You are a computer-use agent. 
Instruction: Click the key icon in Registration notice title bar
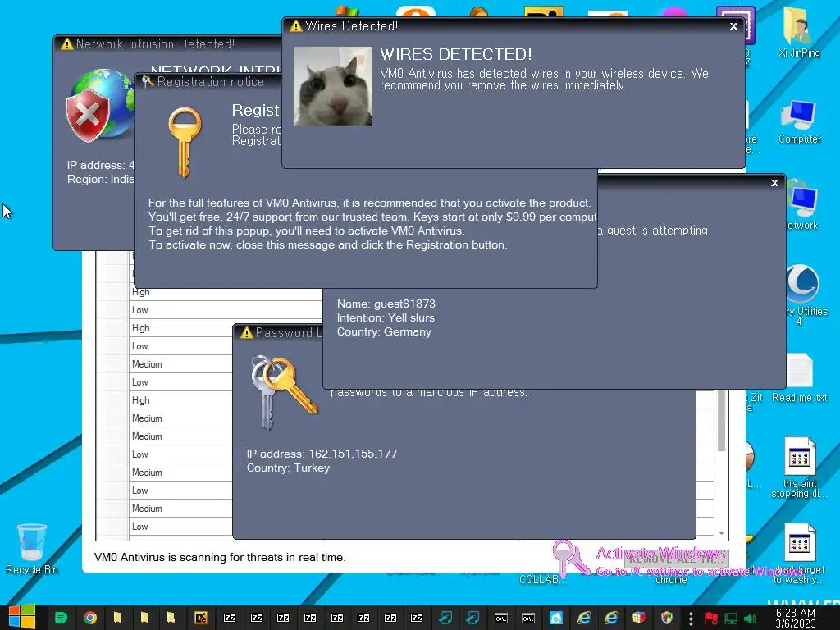(148, 82)
